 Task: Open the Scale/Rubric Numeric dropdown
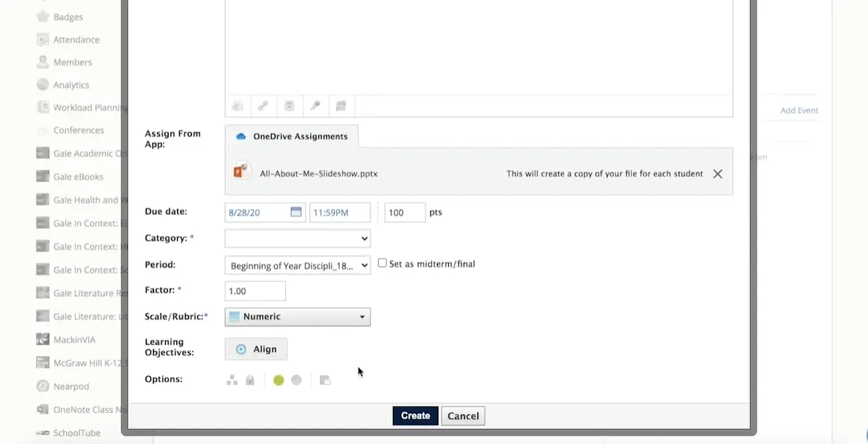pos(297,317)
